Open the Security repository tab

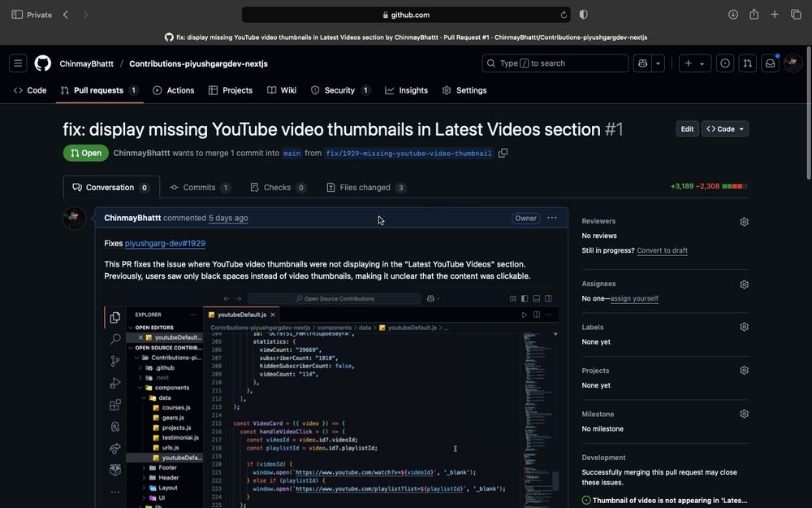point(340,90)
